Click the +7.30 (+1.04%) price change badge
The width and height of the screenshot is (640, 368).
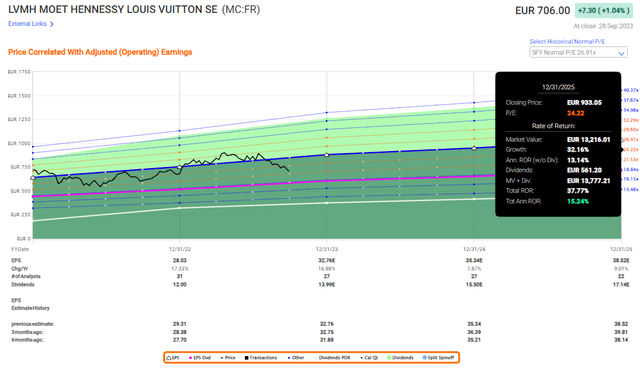pos(604,11)
